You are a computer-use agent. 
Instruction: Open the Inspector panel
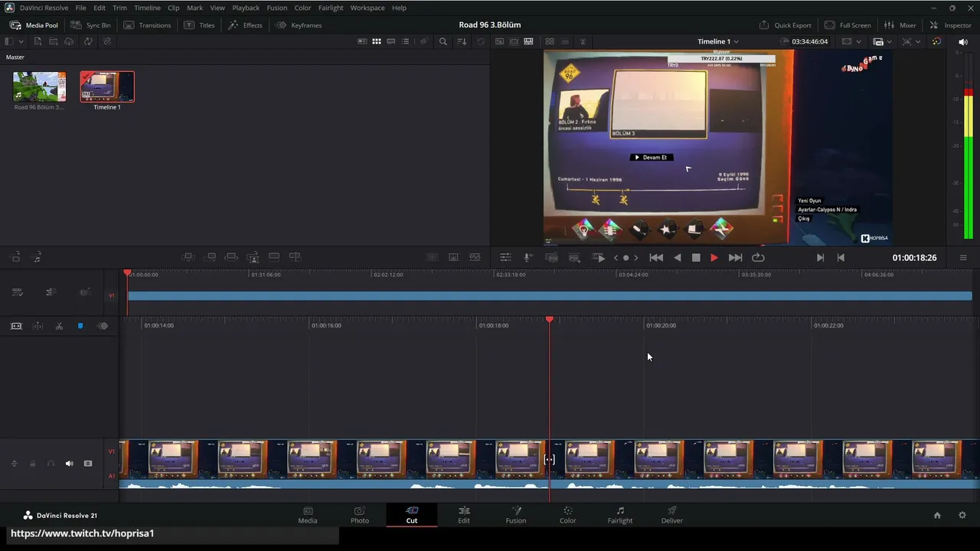click(x=950, y=25)
